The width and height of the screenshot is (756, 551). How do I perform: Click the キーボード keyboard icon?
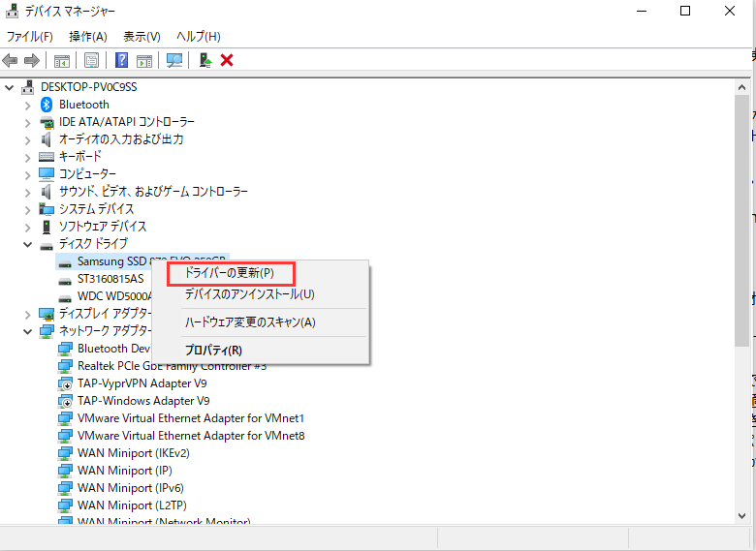coord(47,157)
